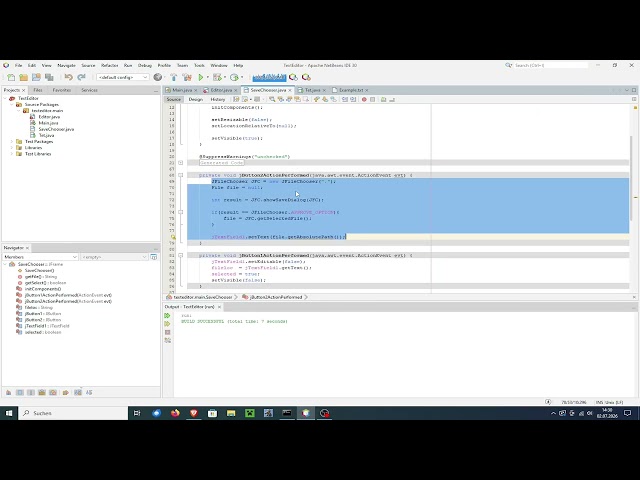
Task: Click the Undo toolbar icon
Action: point(68,77)
